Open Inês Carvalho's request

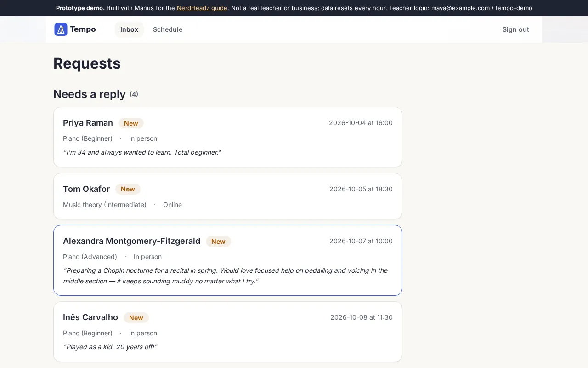pos(228,332)
